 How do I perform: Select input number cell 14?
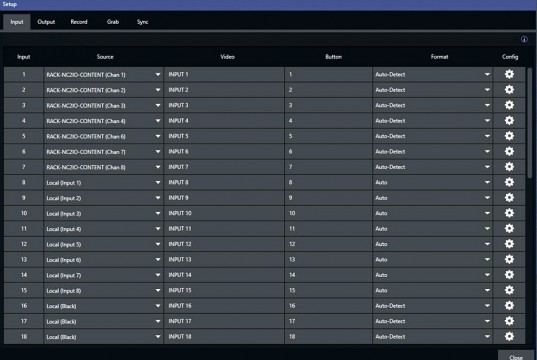[24, 275]
